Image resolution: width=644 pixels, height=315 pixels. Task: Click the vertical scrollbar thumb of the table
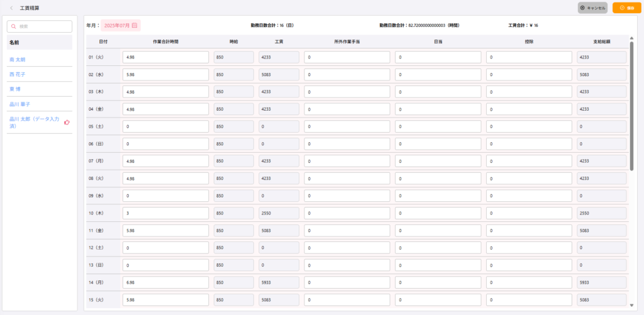click(x=631, y=106)
